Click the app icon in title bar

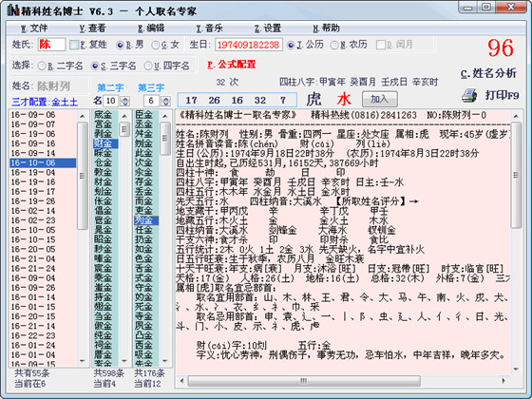point(13,9)
